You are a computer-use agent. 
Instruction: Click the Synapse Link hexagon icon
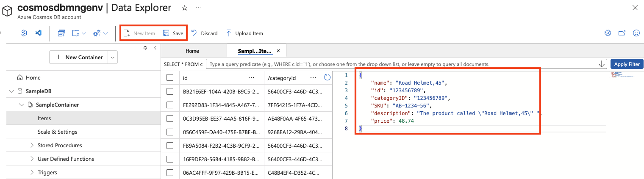[24, 33]
